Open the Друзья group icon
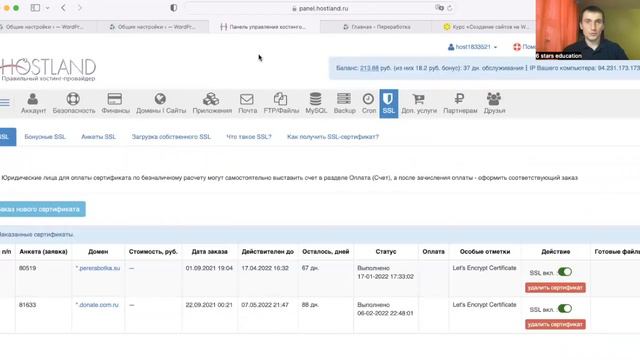Image resolution: width=640 pixels, height=360 pixels. tap(494, 99)
